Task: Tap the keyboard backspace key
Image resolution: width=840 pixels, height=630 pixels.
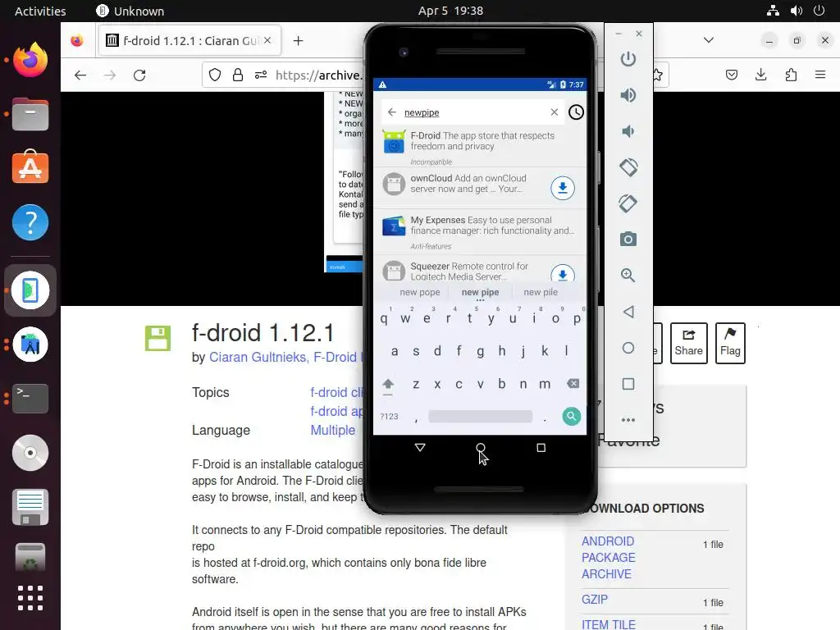Action: pos(573,384)
